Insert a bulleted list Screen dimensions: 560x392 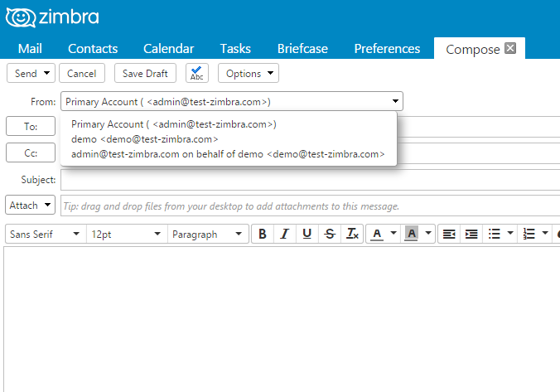[x=495, y=234]
